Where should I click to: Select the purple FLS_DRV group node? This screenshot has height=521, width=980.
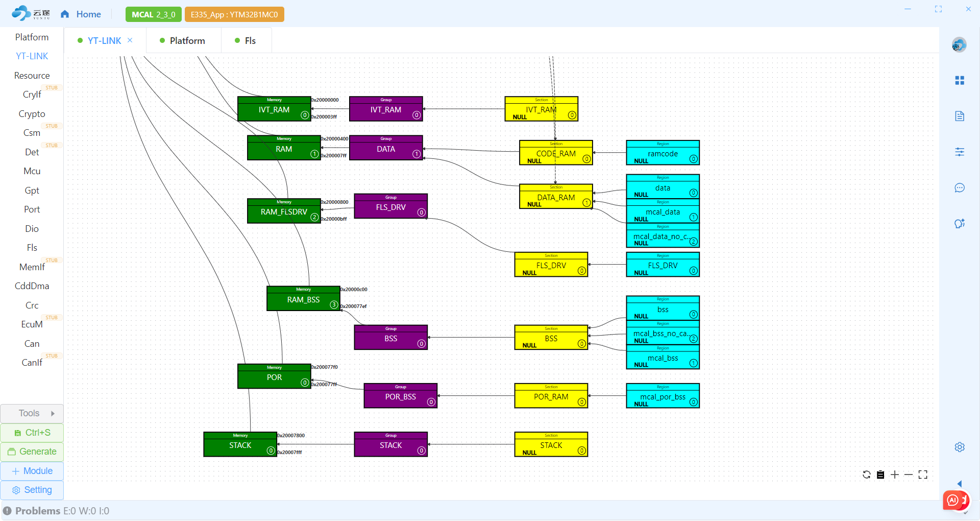tap(390, 206)
